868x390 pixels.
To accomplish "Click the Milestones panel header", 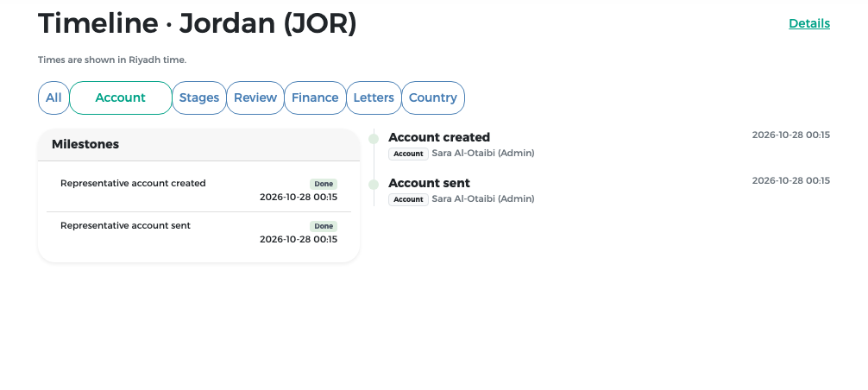I will tap(198, 144).
